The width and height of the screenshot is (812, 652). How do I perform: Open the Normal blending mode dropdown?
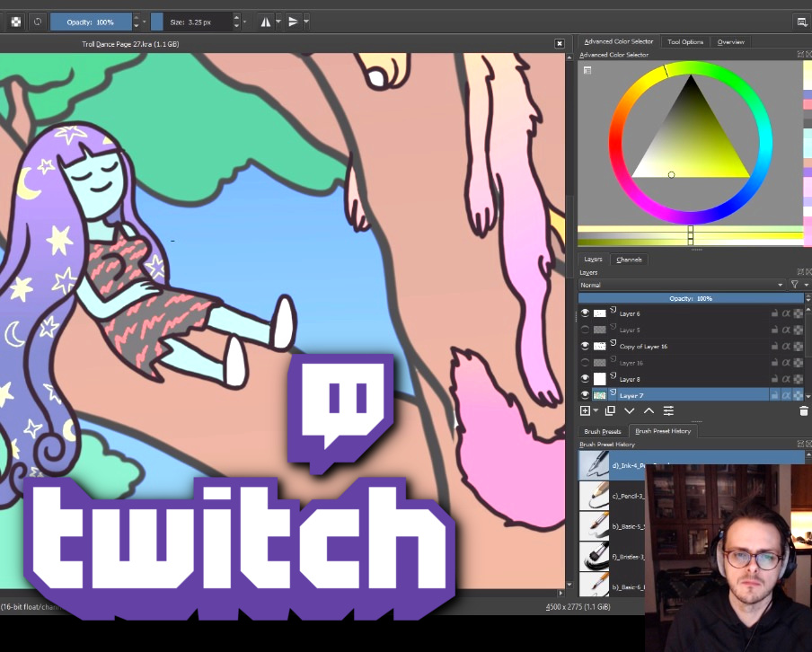[682, 285]
